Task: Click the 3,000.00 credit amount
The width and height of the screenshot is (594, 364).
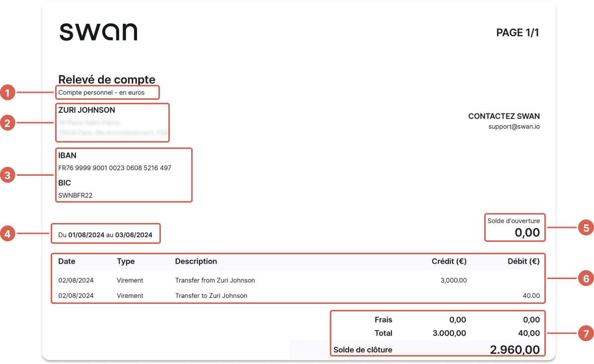Action: [453, 280]
